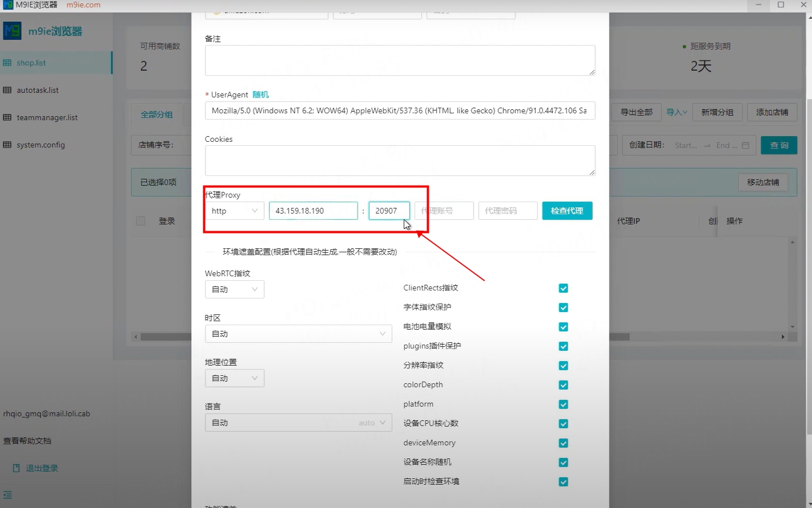Click the m9ie browser logo icon

[x=13, y=31]
